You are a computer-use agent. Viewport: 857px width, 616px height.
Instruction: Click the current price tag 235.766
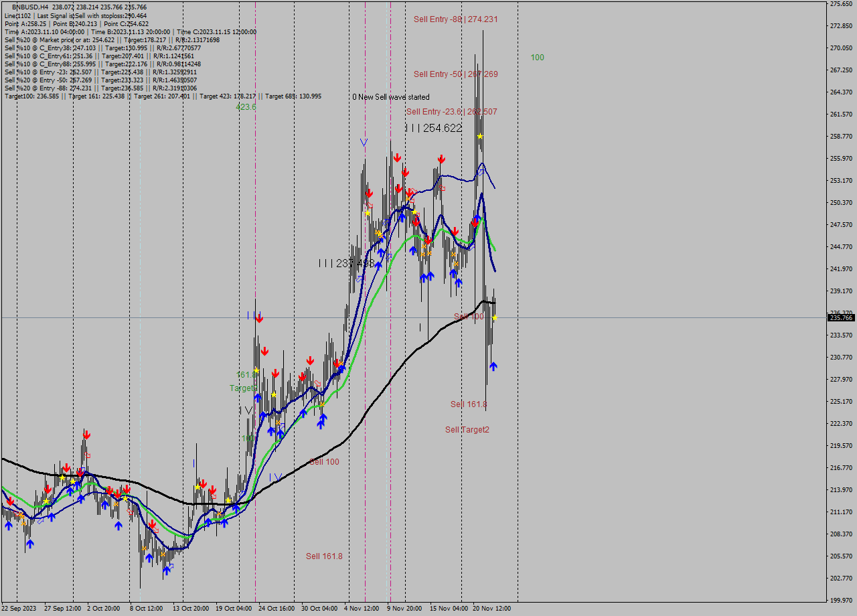pos(842,318)
